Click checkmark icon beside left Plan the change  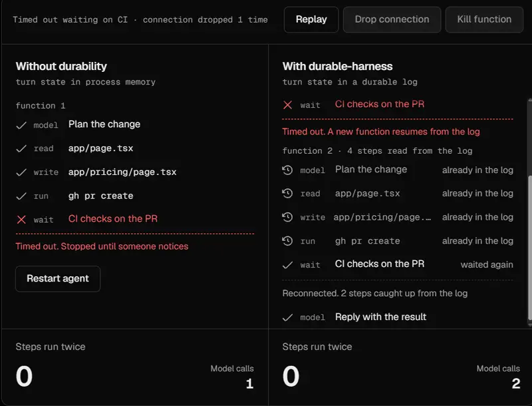click(x=21, y=125)
